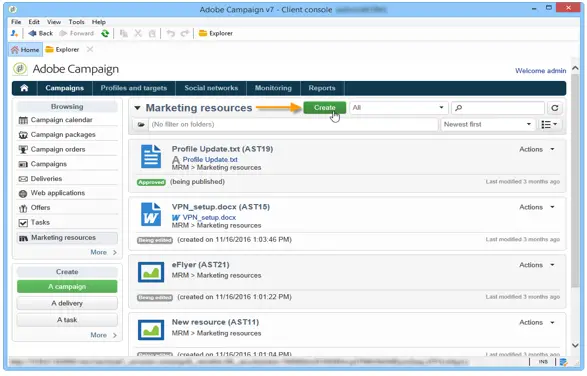
Task: Click the eFlyer image thumbnail icon
Action: click(151, 272)
